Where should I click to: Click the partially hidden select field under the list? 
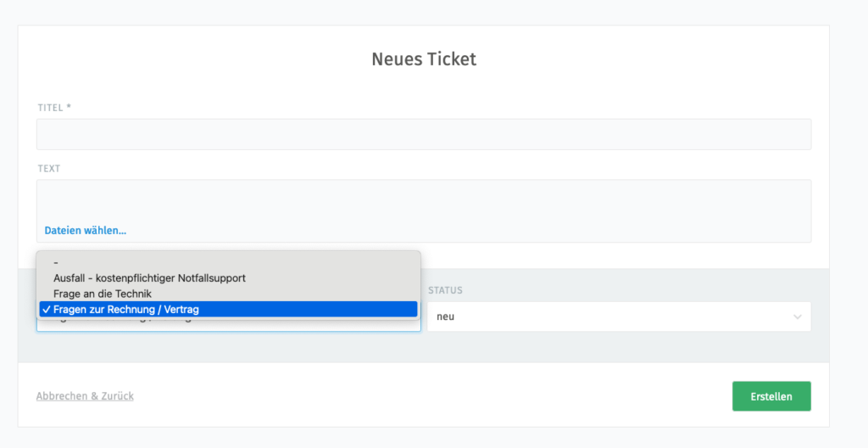[228, 326]
